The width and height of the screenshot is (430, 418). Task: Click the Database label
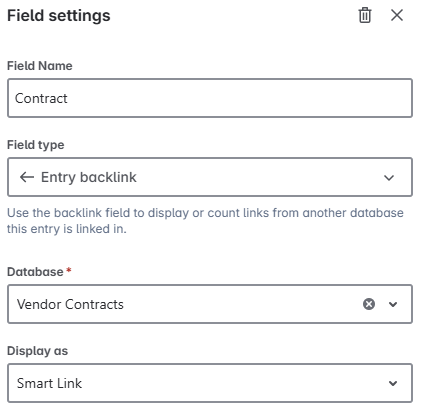point(35,272)
